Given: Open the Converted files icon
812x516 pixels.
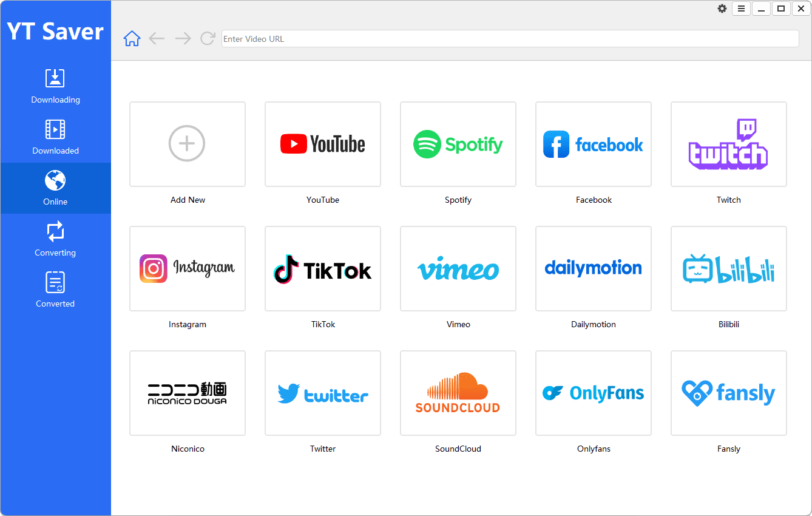Looking at the screenshot, I should point(55,282).
